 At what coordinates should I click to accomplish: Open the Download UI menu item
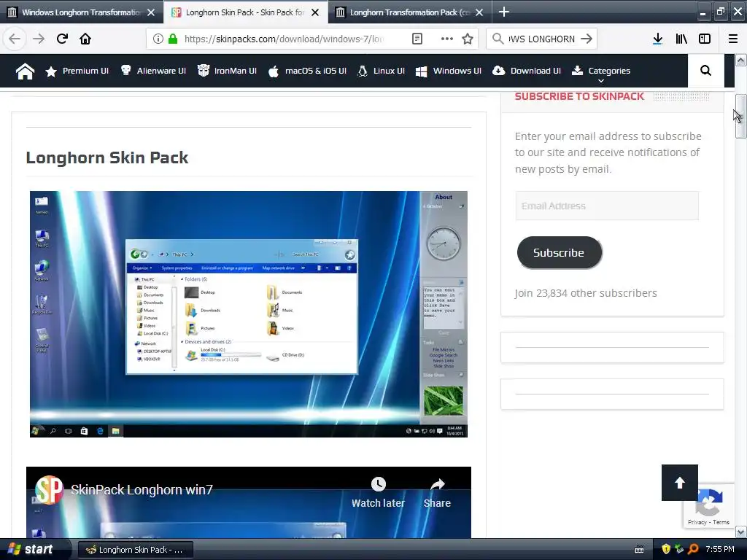(527, 71)
